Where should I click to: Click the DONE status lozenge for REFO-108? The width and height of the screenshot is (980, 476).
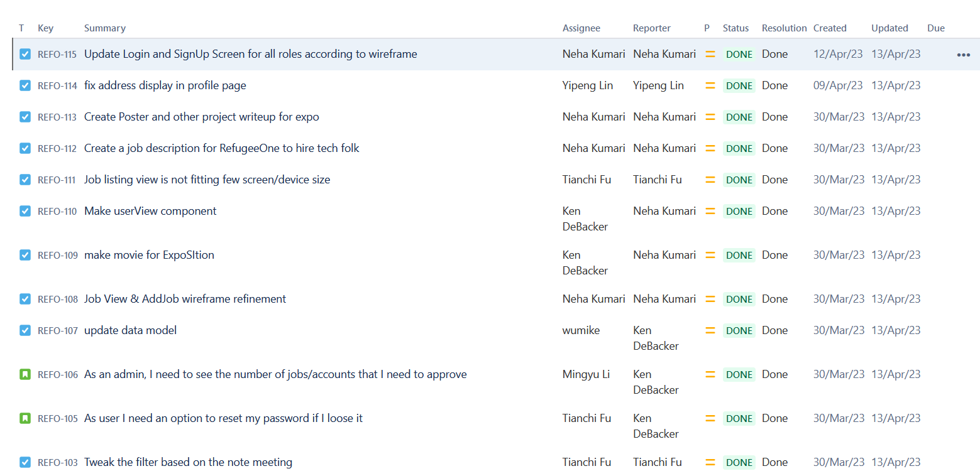[x=739, y=299]
